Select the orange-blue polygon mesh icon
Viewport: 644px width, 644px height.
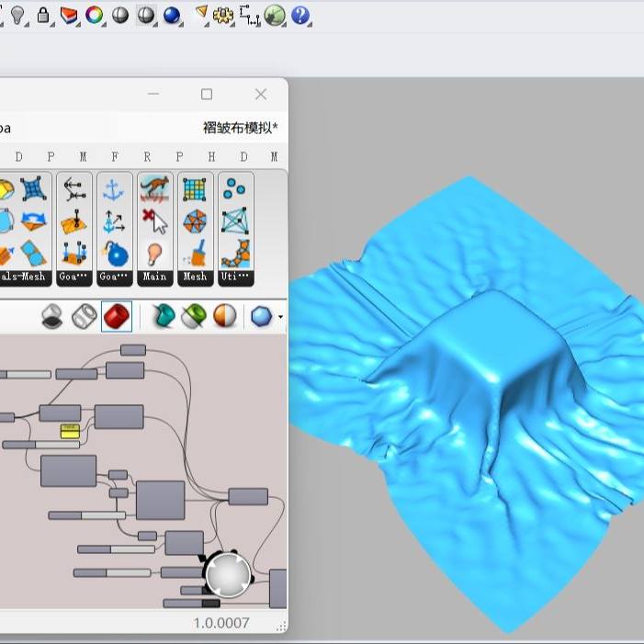(195, 221)
